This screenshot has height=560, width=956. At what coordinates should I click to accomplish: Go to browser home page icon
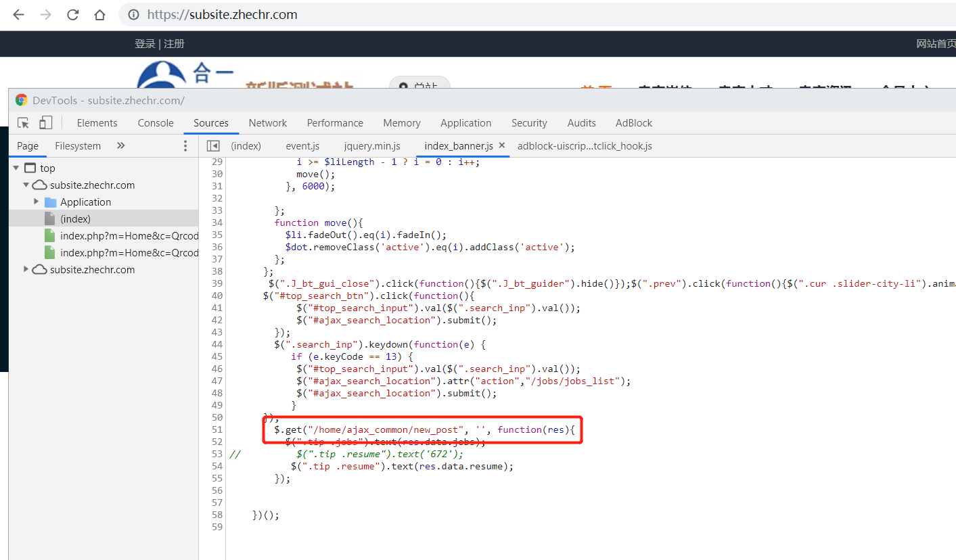pyautogui.click(x=99, y=15)
